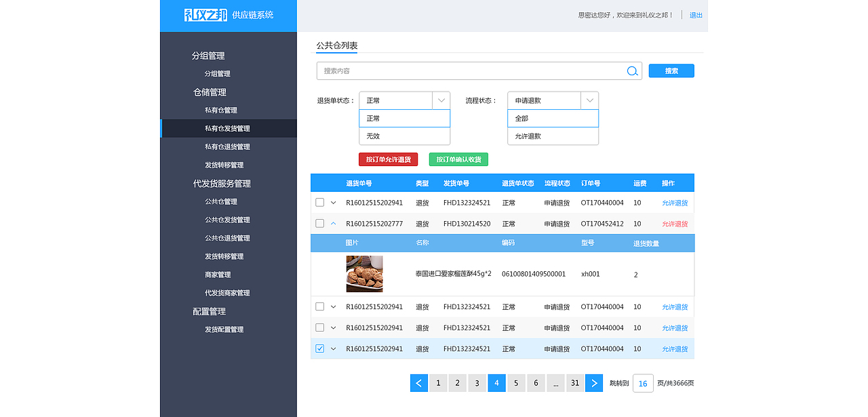This screenshot has width=868, height=417.
Task: Go to page 6
Action: click(x=536, y=383)
